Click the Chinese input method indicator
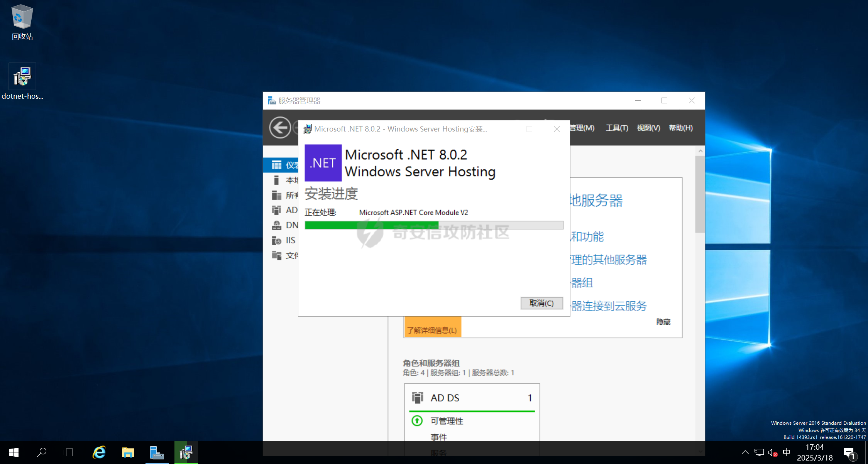 pyautogui.click(x=786, y=452)
